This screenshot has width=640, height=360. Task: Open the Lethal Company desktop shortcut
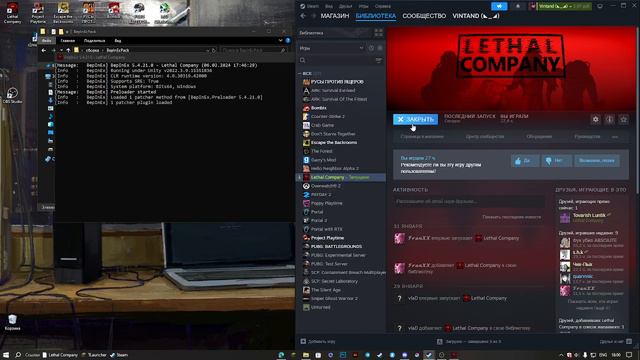(x=12, y=13)
